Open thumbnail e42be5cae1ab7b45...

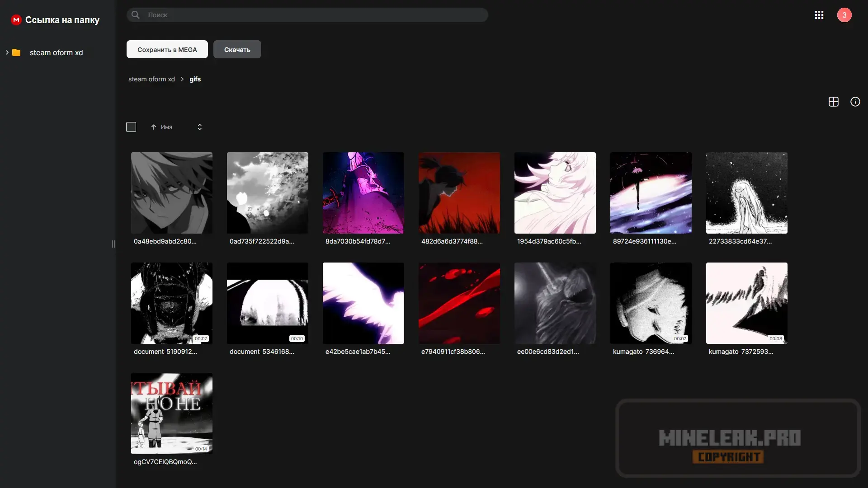point(363,303)
